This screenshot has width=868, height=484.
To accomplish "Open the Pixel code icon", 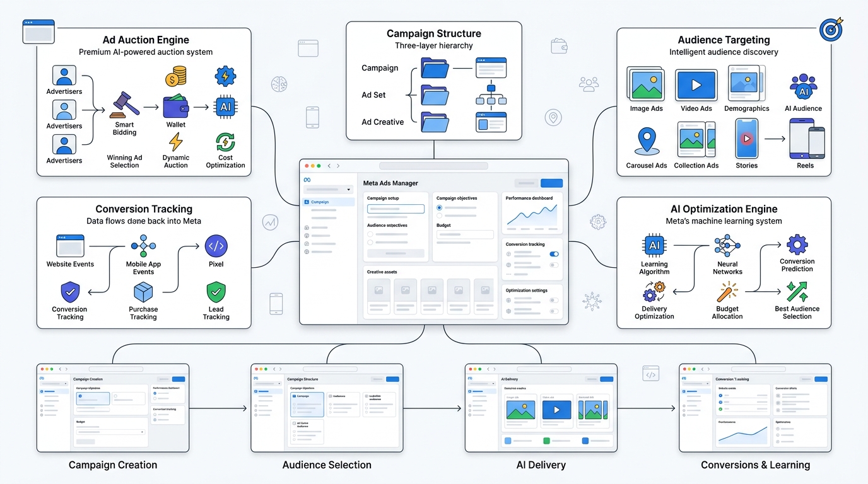I will (x=216, y=246).
